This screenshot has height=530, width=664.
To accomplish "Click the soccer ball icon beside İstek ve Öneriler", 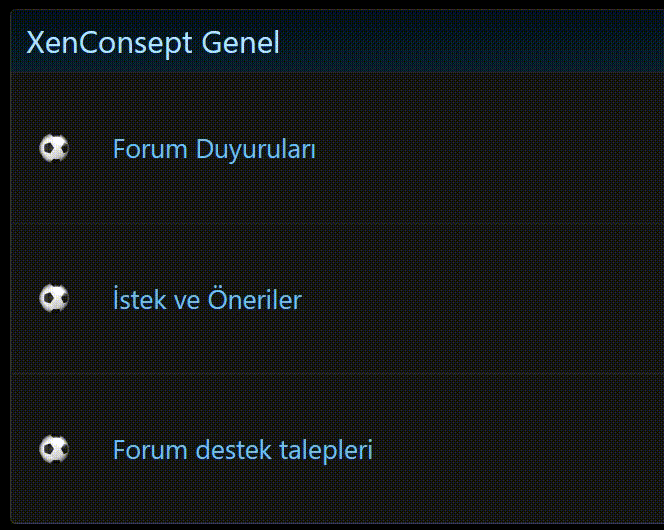I will pos(54,298).
